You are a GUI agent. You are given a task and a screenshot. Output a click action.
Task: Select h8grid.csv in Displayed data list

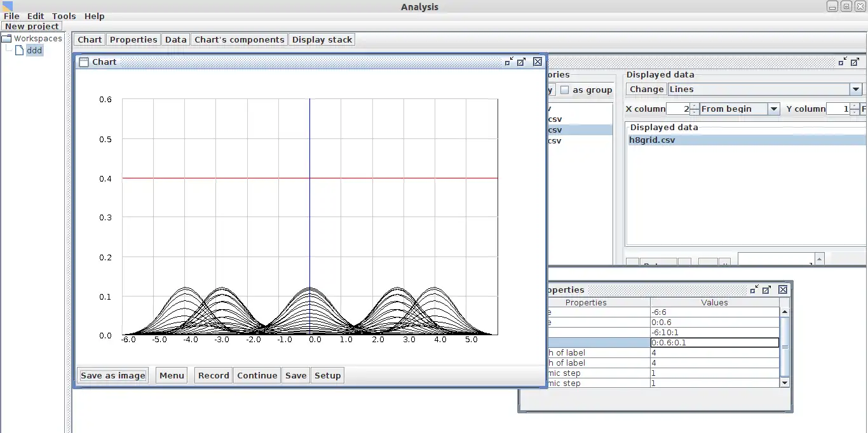pos(652,140)
